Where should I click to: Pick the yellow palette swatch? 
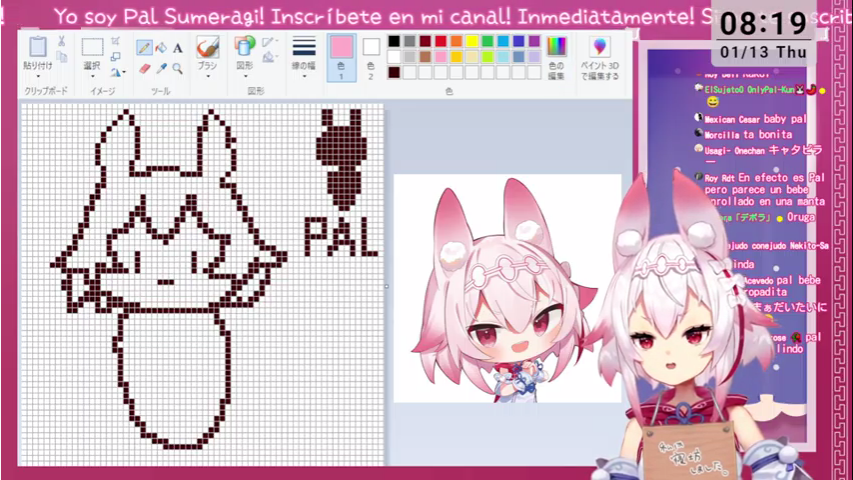472,41
